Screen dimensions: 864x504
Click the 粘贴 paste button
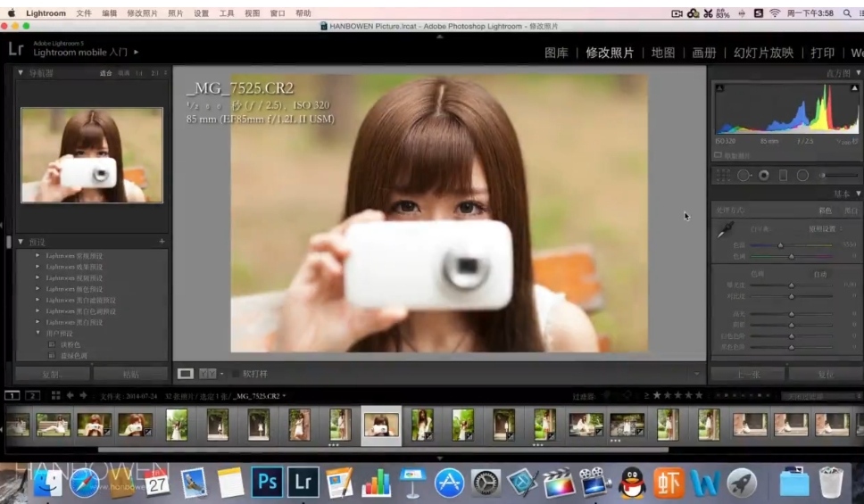tap(130, 374)
